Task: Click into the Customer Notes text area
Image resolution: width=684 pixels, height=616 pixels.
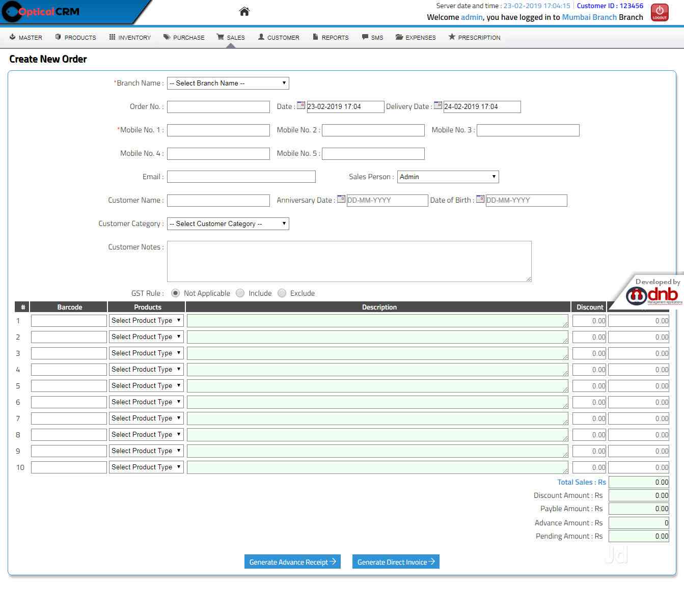Action: (349, 261)
